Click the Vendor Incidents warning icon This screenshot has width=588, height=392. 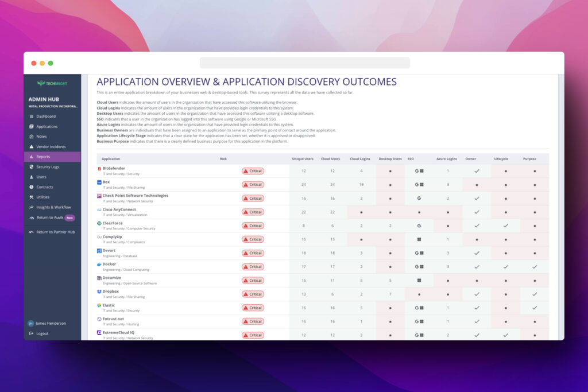pyautogui.click(x=32, y=146)
